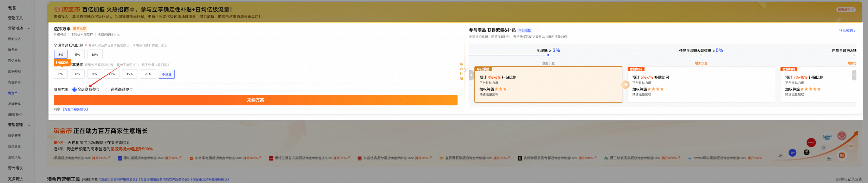Viewport: 868px width, 183px height.
Task: Select 5% in the 全域普通抵扣比例 row
Action: pyautogui.click(x=78, y=54)
